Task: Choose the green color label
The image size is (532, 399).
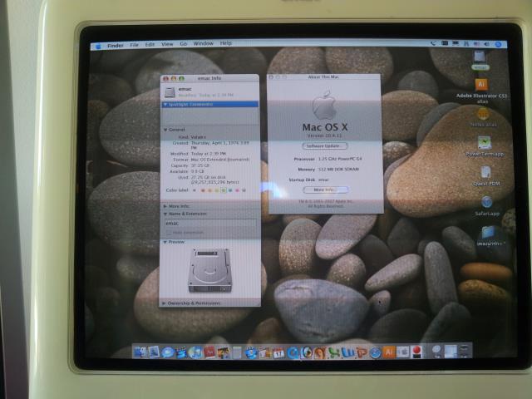Action: point(224,190)
